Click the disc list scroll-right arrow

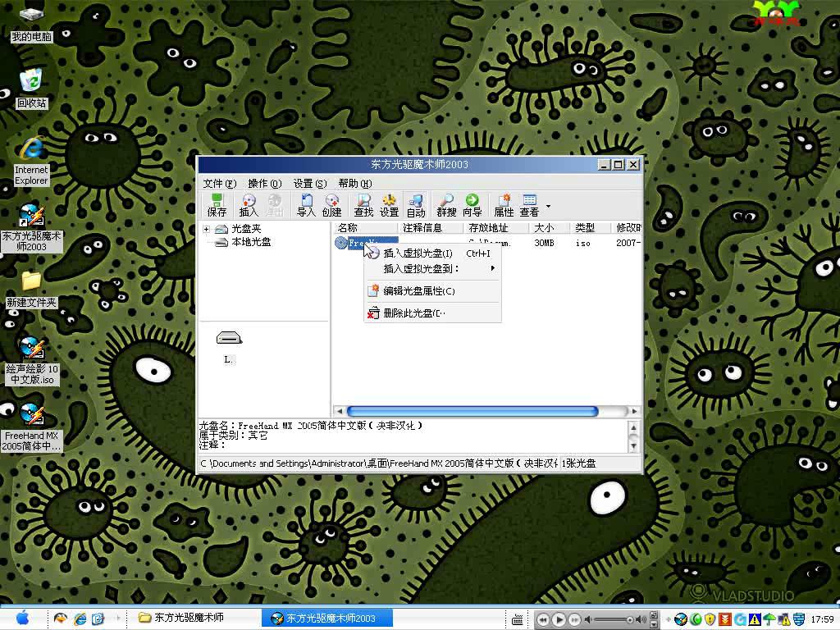coord(634,412)
